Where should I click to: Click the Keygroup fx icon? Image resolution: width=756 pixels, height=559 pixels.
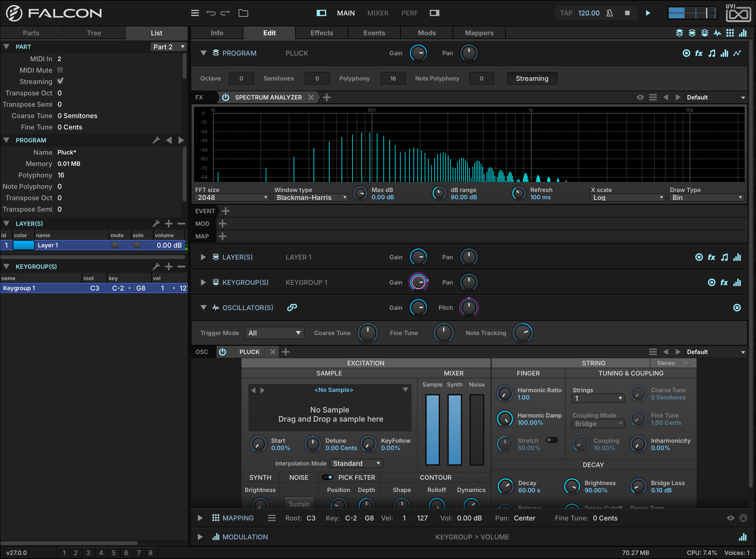point(724,282)
